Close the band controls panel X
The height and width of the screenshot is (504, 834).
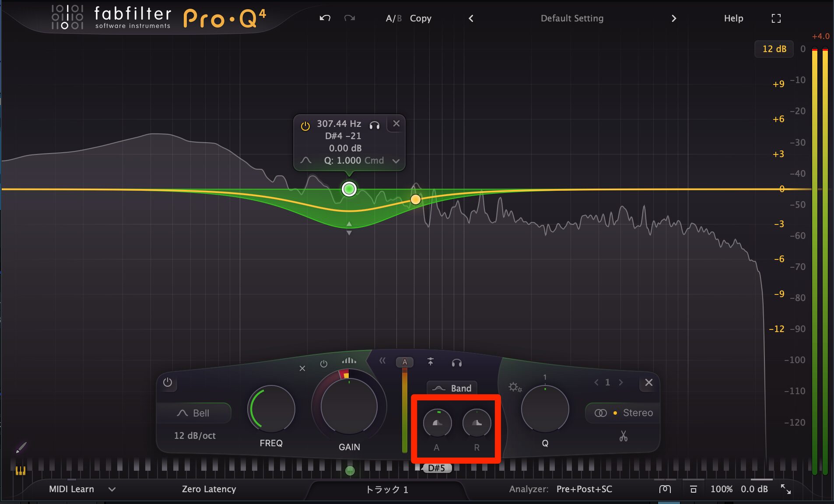pos(648,382)
